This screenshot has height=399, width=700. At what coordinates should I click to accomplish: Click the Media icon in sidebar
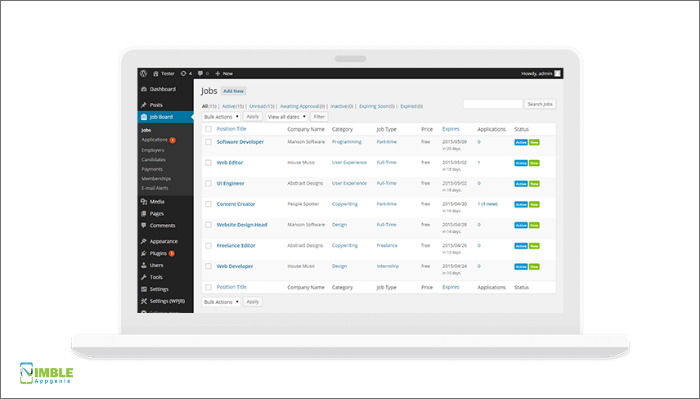coord(144,202)
